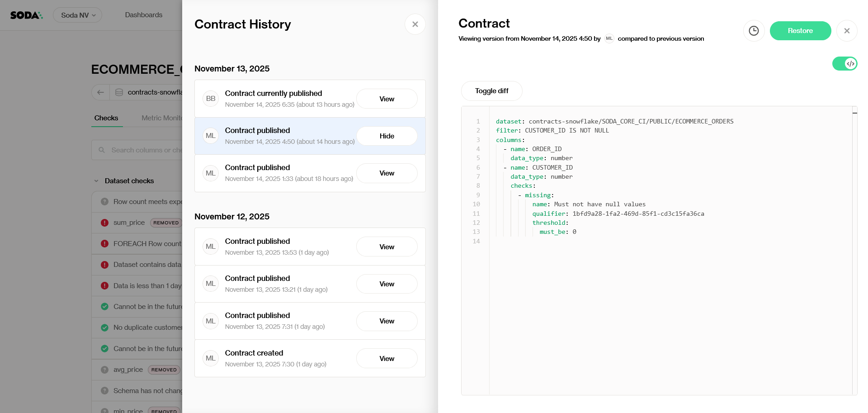The width and height of the screenshot is (868, 413).
Task: Close the Contract History panel
Action: (415, 24)
